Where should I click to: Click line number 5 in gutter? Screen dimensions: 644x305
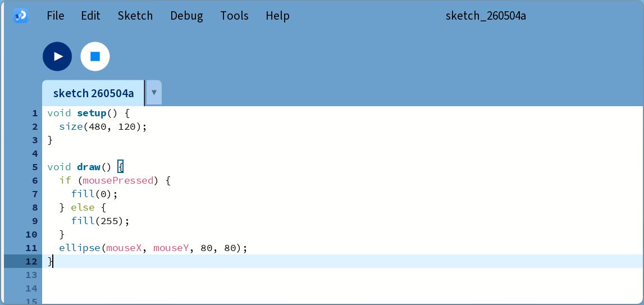pyautogui.click(x=34, y=167)
